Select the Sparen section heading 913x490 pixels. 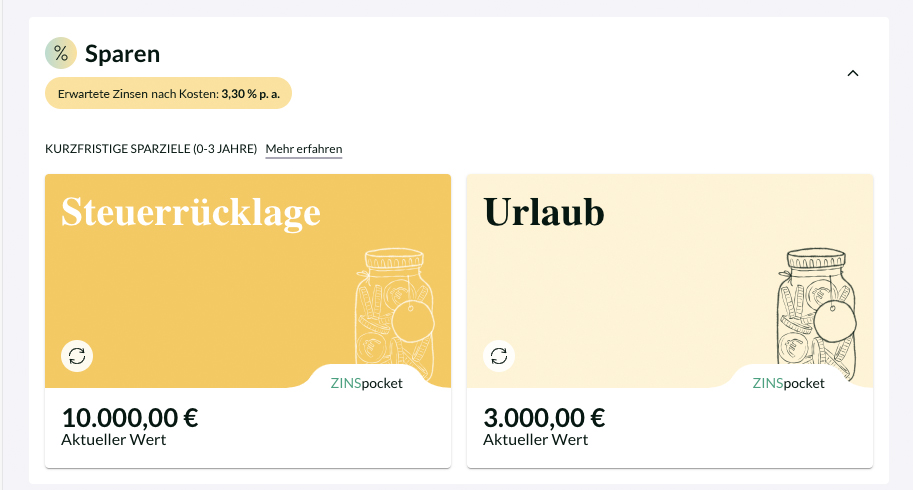[x=122, y=54]
